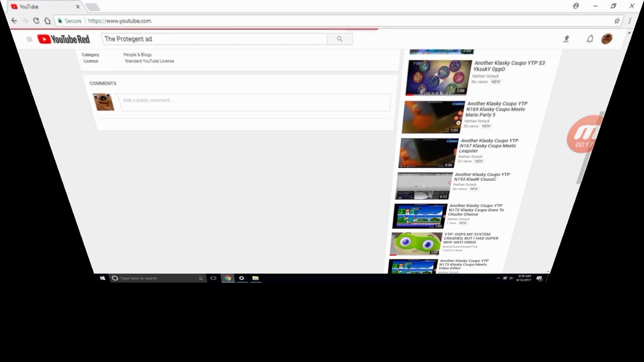Click the commenter avatar beside comment box
The height and width of the screenshot is (362, 644).
point(104,102)
